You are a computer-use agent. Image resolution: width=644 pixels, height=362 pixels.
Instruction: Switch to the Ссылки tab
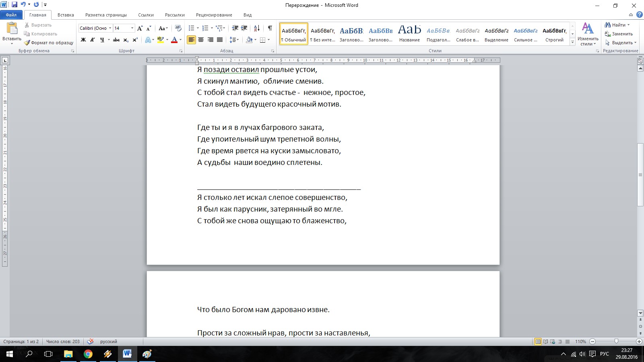[146, 15]
